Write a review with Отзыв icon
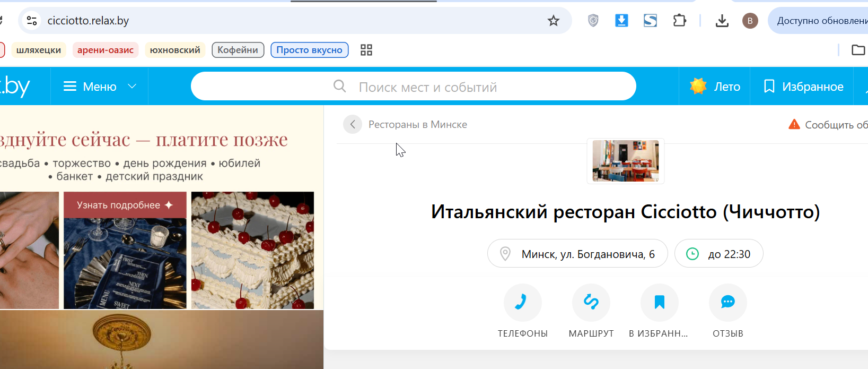The image size is (868, 369). pyautogui.click(x=728, y=303)
